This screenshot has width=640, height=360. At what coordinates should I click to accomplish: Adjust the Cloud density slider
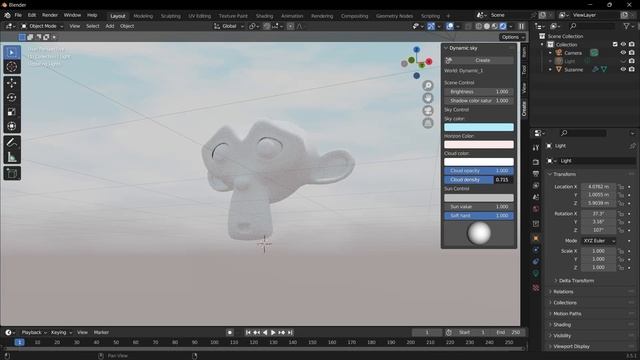[x=479, y=180]
